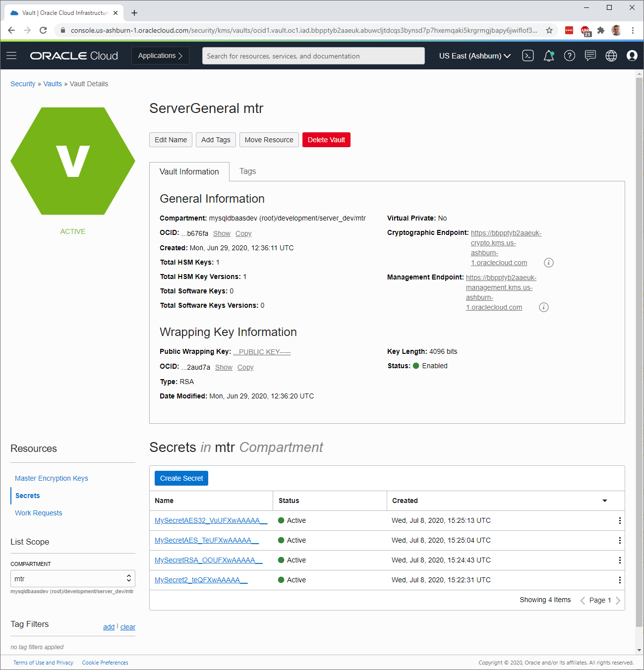Screen dimensions: 644x670
Task: Select Secrets in the Resources list
Action: [28, 496]
